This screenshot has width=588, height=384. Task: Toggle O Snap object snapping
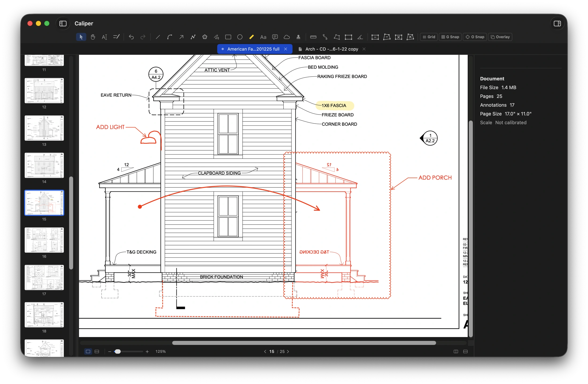click(475, 37)
